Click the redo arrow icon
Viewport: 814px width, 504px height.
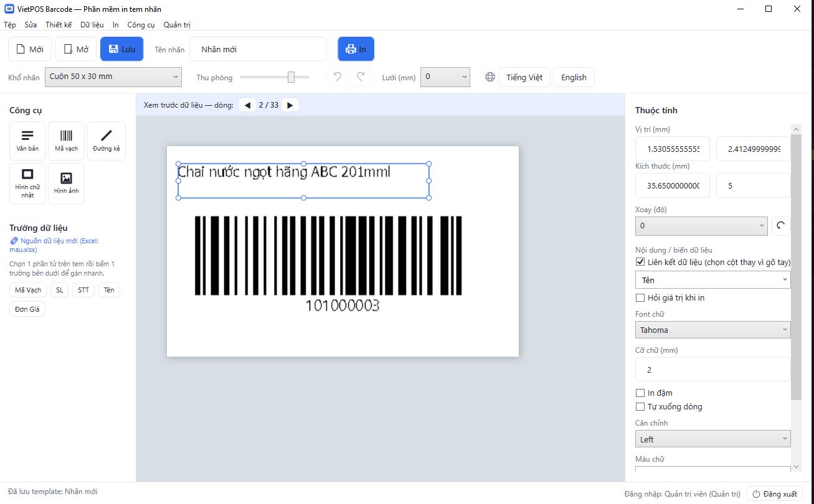(361, 77)
